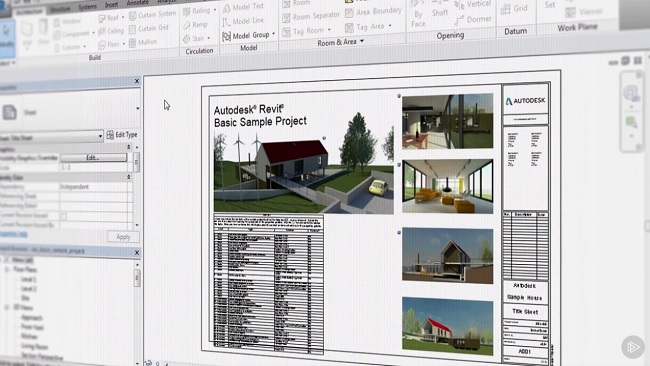Open the Stair dropdown arrow
The image size is (650, 366).
[209, 38]
